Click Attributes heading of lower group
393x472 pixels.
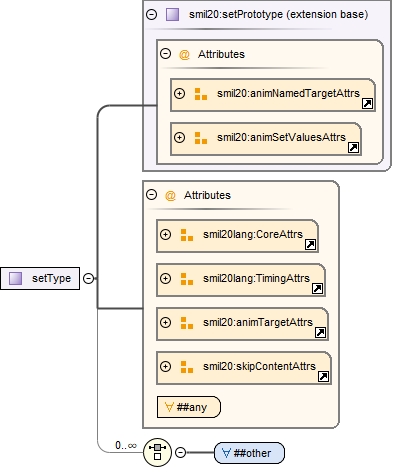pos(207,195)
